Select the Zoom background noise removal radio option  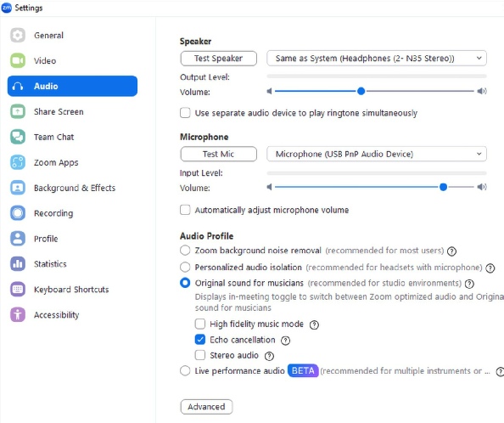[x=185, y=251]
